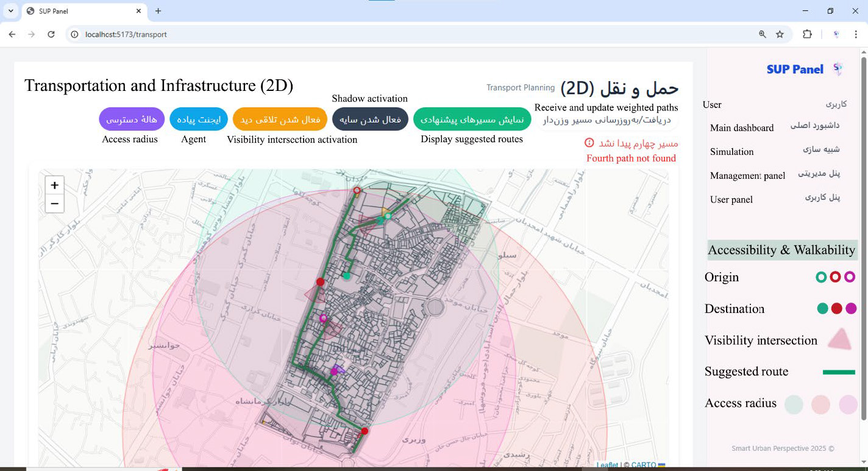Click the purple Access radius button
Viewport: 868px width, 471px height.
click(132, 119)
